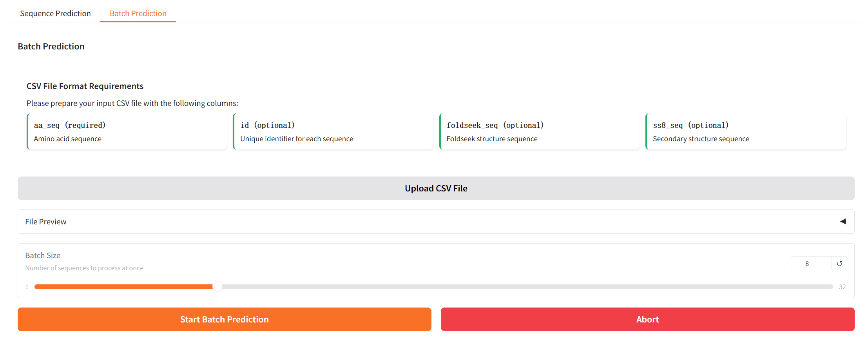This screenshot has width=868, height=344.
Task: Start the batch prediction
Action: [x=224, y=319]
